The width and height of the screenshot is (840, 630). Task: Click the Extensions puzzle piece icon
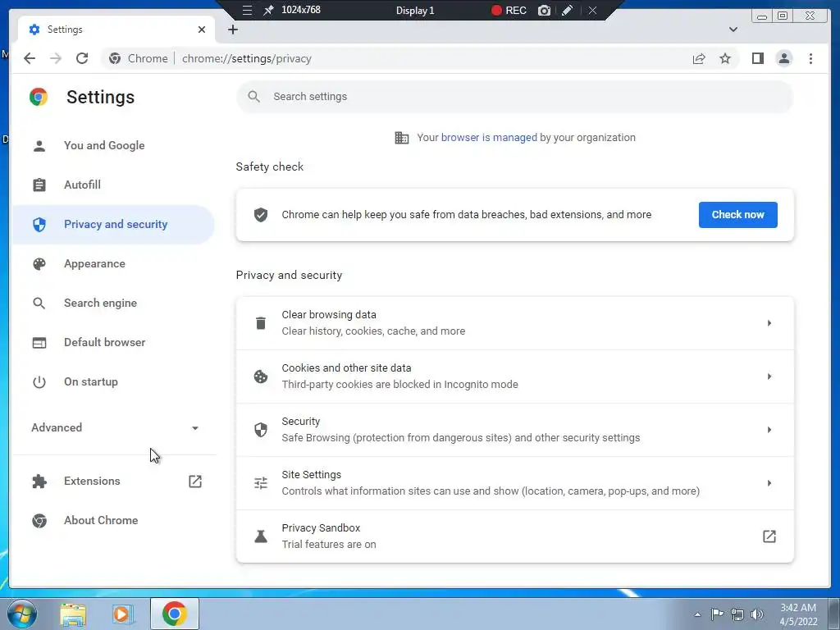(39, 481)
